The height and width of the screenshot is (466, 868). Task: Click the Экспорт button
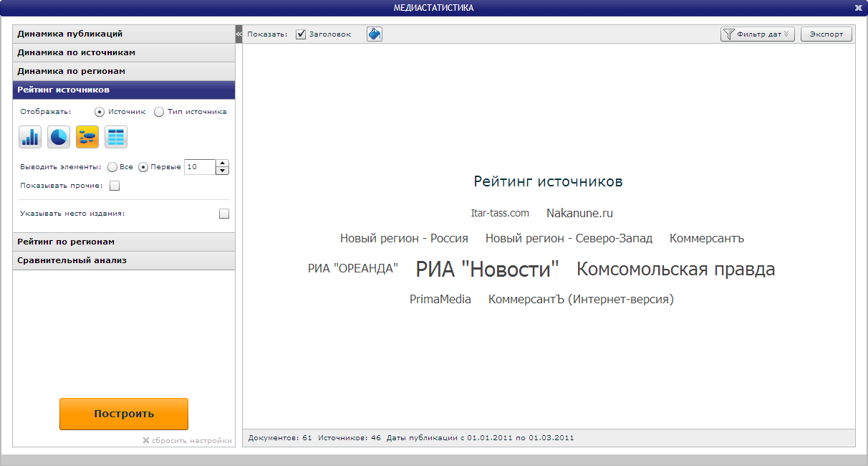tap(826, 34)
